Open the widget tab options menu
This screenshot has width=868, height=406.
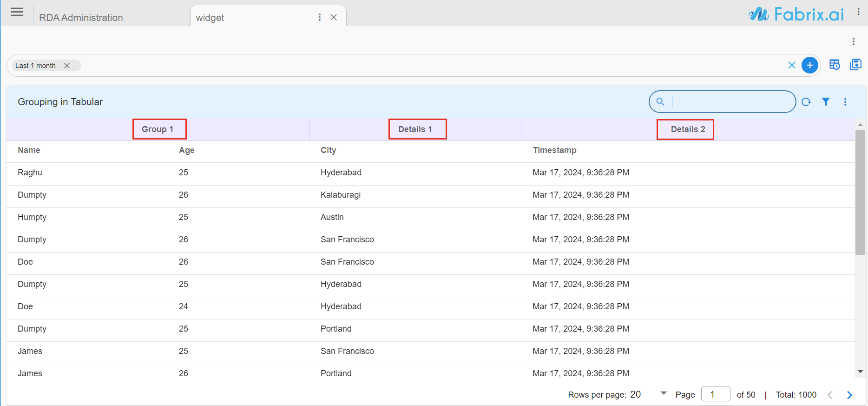pos(320,17)
